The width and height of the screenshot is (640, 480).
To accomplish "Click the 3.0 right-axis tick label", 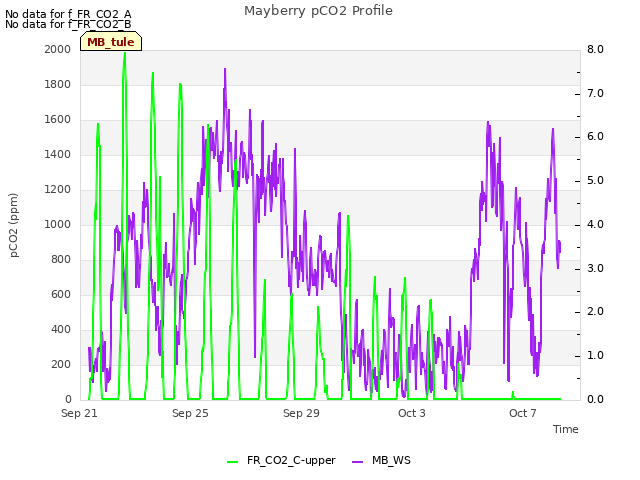I will click(x=596, y=269).
